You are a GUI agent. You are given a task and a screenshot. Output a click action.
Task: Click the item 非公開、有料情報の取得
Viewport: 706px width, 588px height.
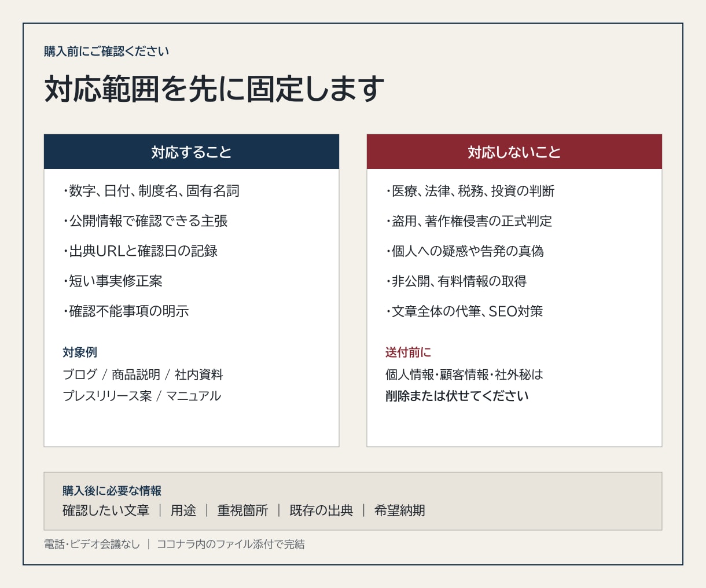[456, 281]
